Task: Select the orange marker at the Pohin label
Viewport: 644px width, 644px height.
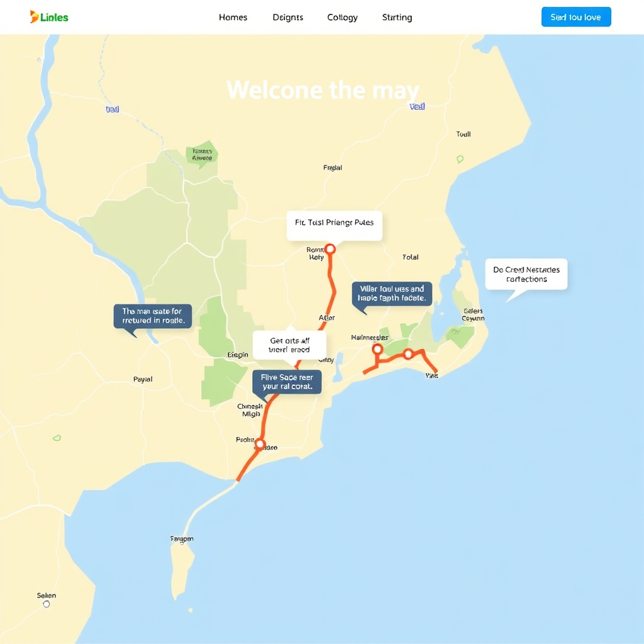Action: (260, 444)
